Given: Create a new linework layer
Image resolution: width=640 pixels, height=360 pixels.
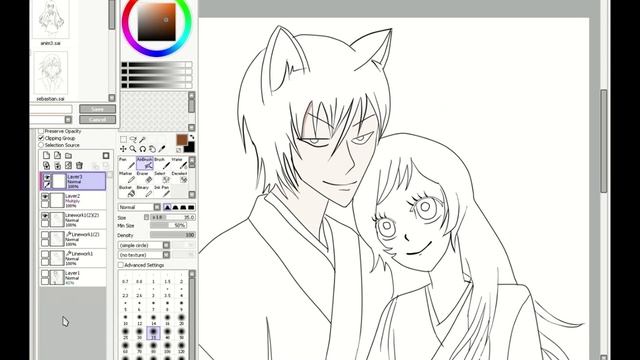Looking at the screenshot, I should point(57,156).
